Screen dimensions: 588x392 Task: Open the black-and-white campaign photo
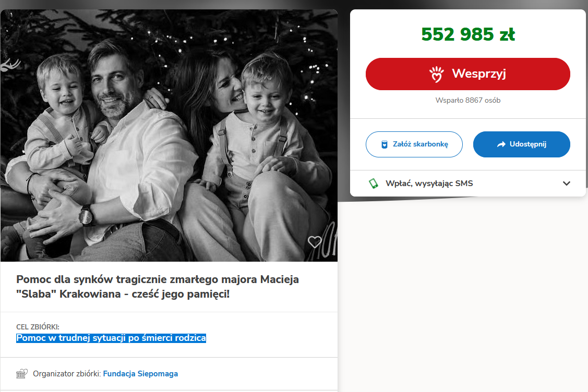point(169,136)
